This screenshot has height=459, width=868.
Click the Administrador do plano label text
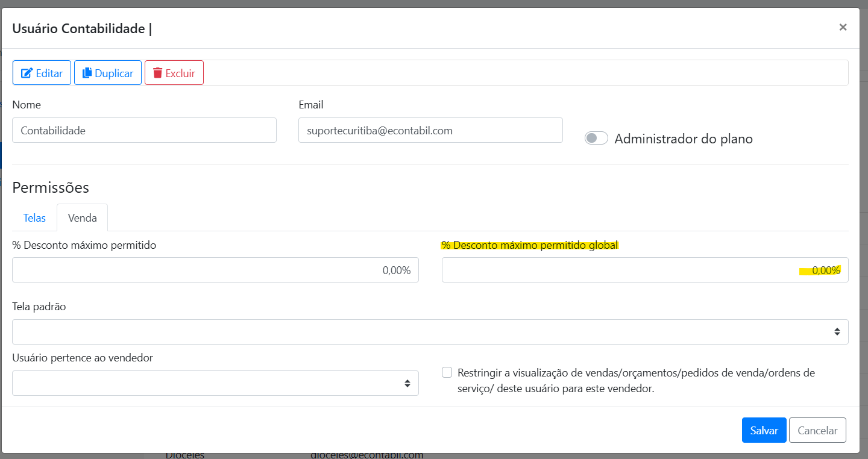[x=683, y=139]
